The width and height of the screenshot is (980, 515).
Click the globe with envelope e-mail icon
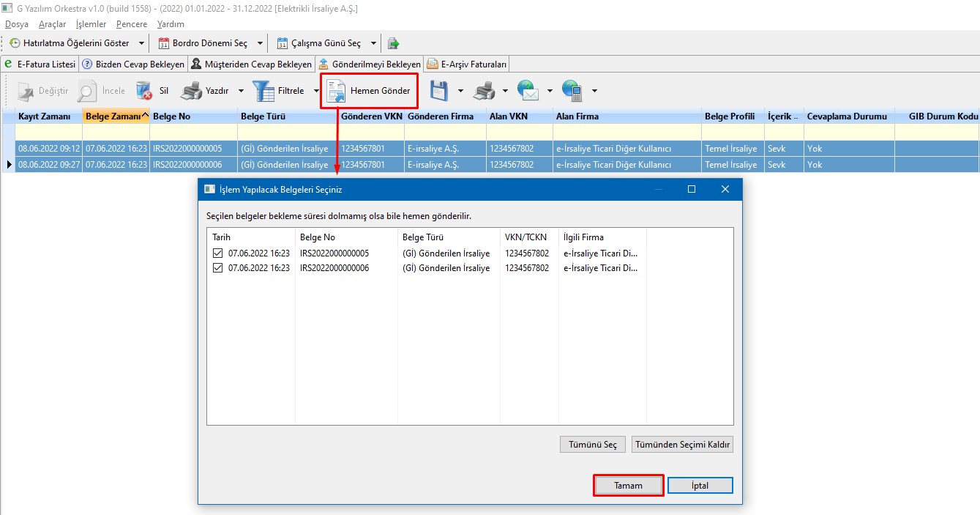click(x=528, y=91)
